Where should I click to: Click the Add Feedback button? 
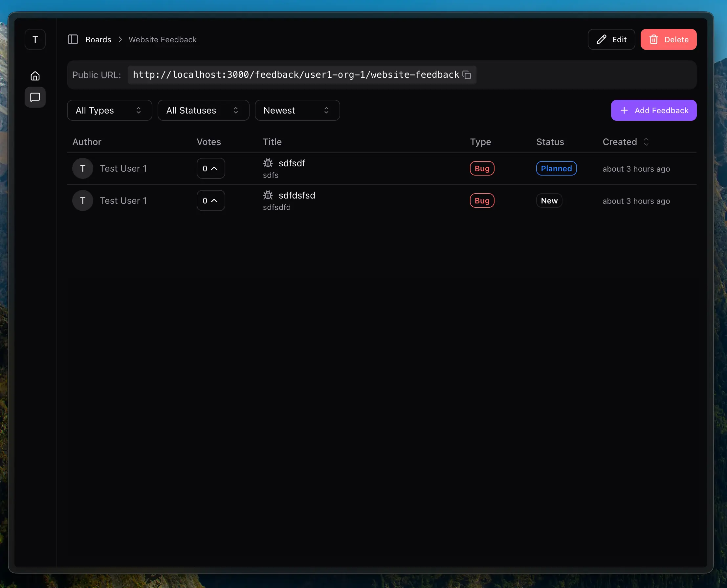click(653, 111)
